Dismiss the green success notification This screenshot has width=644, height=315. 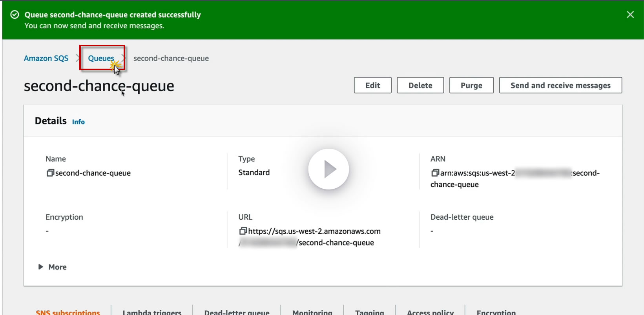pos(630,15)
